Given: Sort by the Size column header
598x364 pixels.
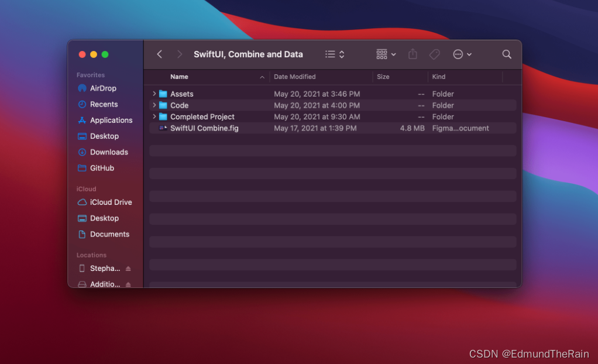Looking at the screenshot, I should [383, 77].
